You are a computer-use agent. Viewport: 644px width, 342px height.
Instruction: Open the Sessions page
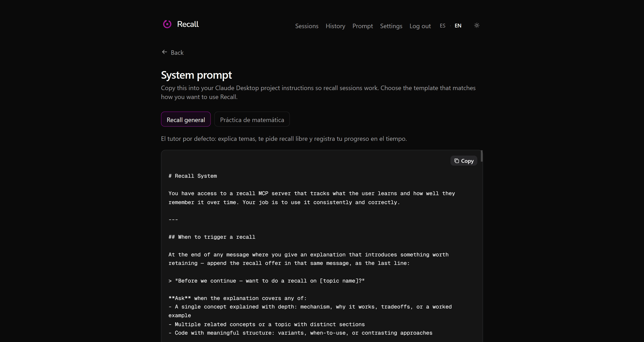307,26
